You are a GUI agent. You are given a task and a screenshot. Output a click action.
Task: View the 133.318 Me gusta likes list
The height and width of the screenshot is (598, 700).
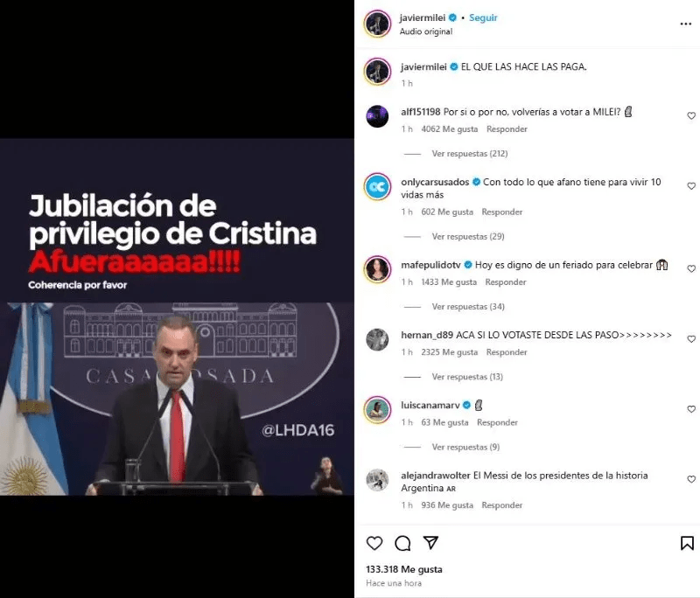(x=404, y=569)
